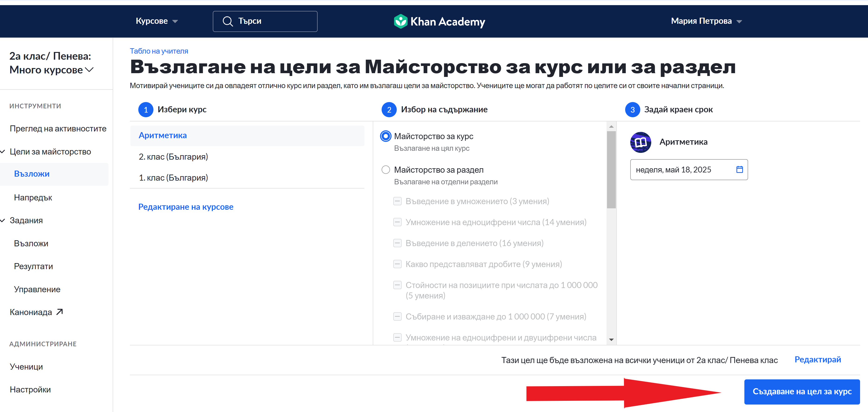This screenshot has width=868, height=412.
Task: Click the Търси search field
Action: coord(265,21)
